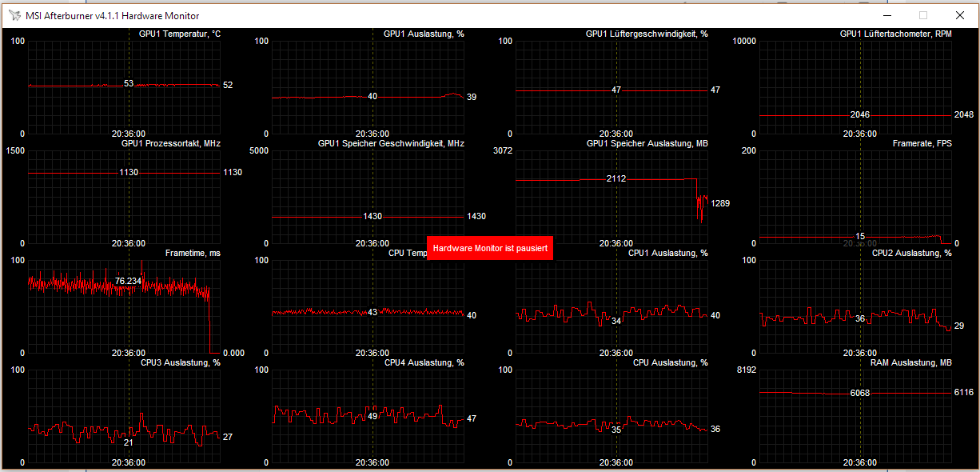Viewport: 980px width, 472px height.
Task: Click the 3072 scale maximum of memory usage graph
Action: [503, 150]
